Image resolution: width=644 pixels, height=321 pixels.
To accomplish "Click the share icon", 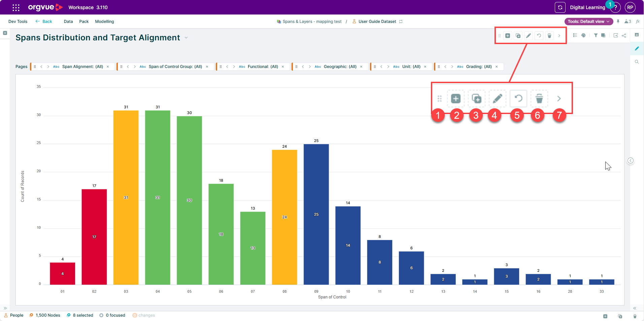I will pyautogui.click(x=624, y=35).
